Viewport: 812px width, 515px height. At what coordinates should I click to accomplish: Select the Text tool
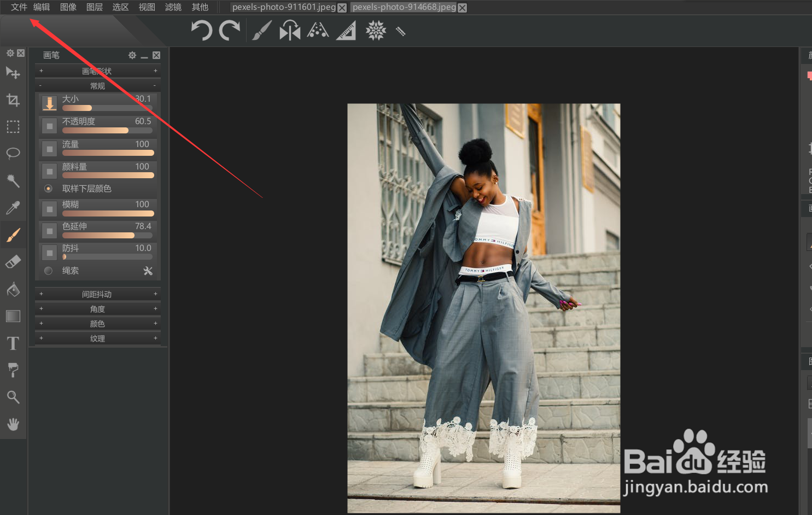[x=13, y=343]
